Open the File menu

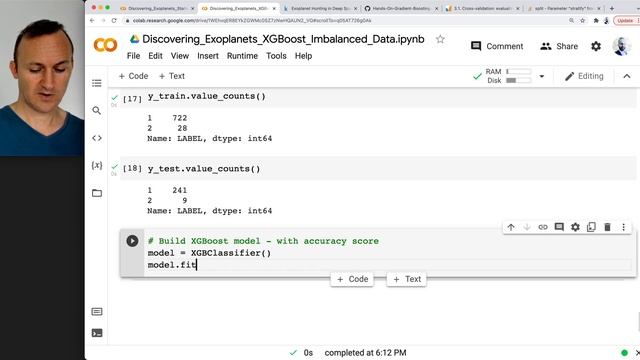coord(133,56)
